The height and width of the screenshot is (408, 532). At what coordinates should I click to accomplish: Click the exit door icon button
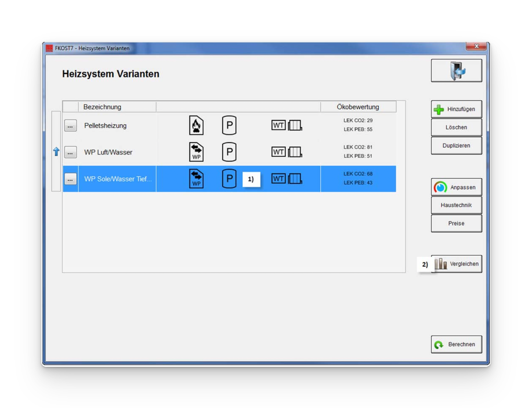(x=456, y=71)
